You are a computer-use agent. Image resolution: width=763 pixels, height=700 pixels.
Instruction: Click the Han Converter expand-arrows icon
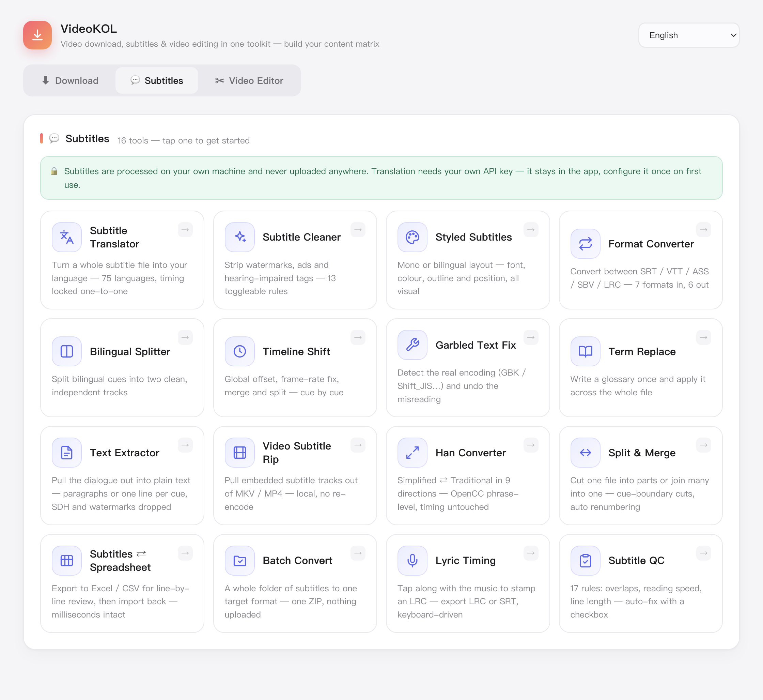[x=412, y=453]
